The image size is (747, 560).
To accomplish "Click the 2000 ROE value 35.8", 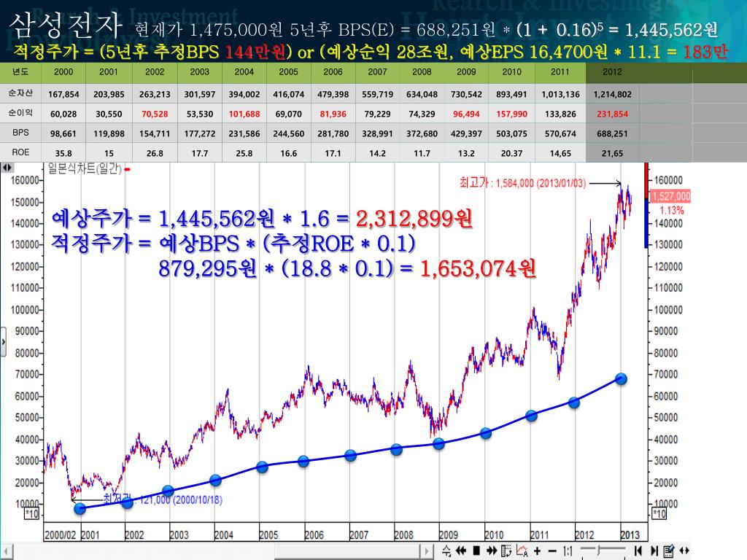I will click(63, 153).
